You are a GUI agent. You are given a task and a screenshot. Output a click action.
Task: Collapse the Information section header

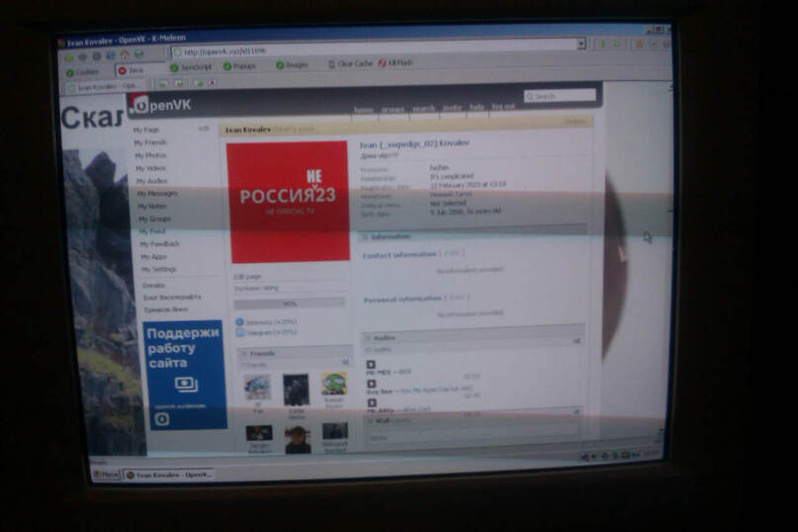tap(474, 236)
